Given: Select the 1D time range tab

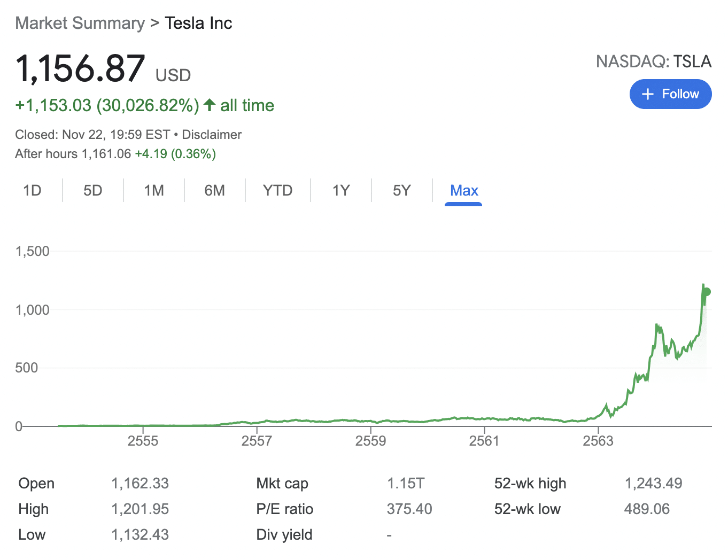Looking at the screenshot, I should pyautogui.click(x=32, y=190).
